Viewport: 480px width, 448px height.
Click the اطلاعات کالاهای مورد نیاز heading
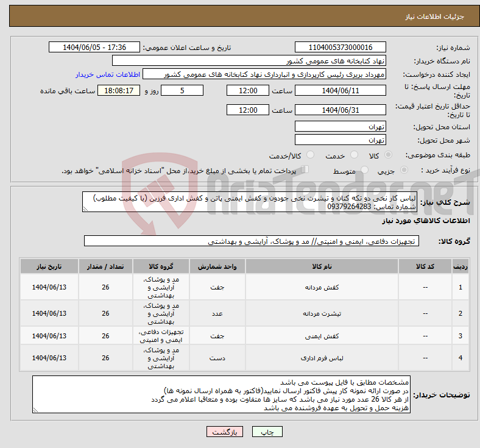426,221
